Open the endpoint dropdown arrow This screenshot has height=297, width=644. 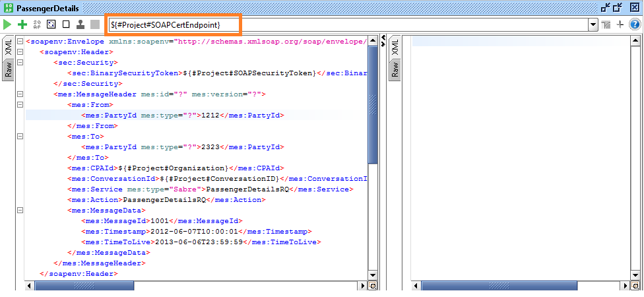click(593, 24)
